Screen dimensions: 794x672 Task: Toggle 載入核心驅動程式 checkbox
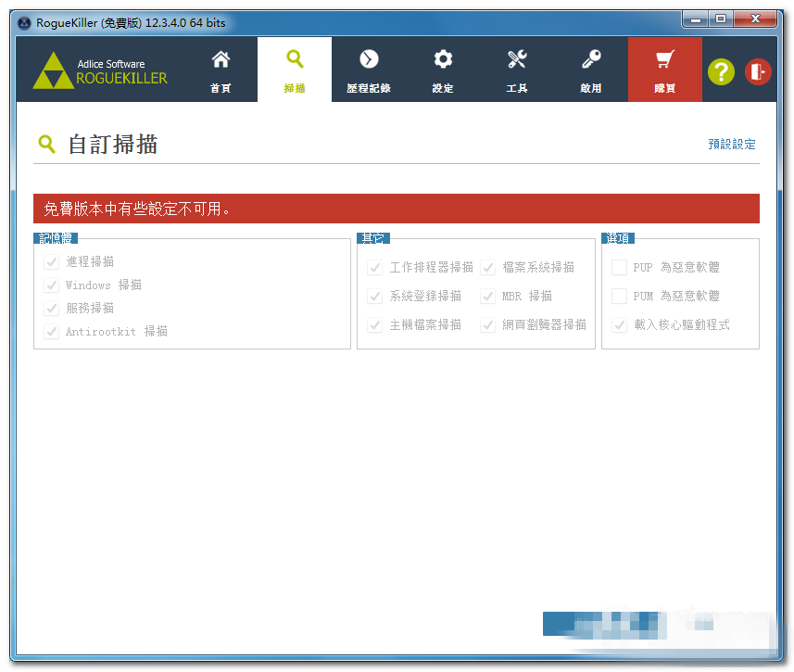click(x=619, y=325)
